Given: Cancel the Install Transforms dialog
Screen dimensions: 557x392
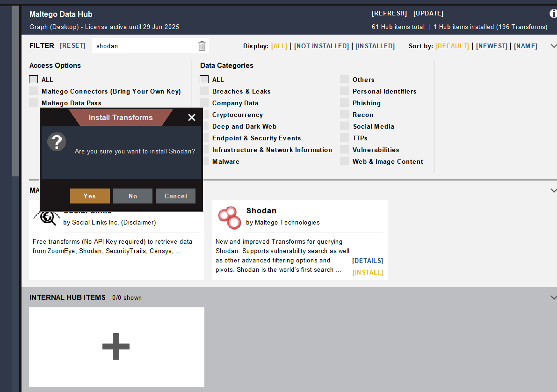Looking at the screenshot, I should (x=175, y=196).
